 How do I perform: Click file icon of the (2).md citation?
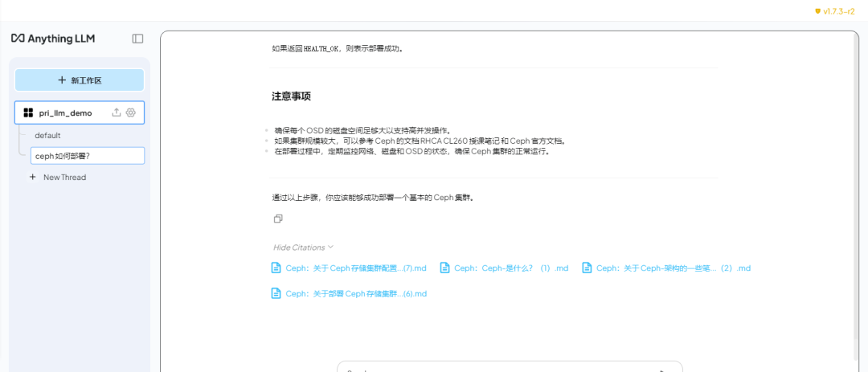[588, 268]
